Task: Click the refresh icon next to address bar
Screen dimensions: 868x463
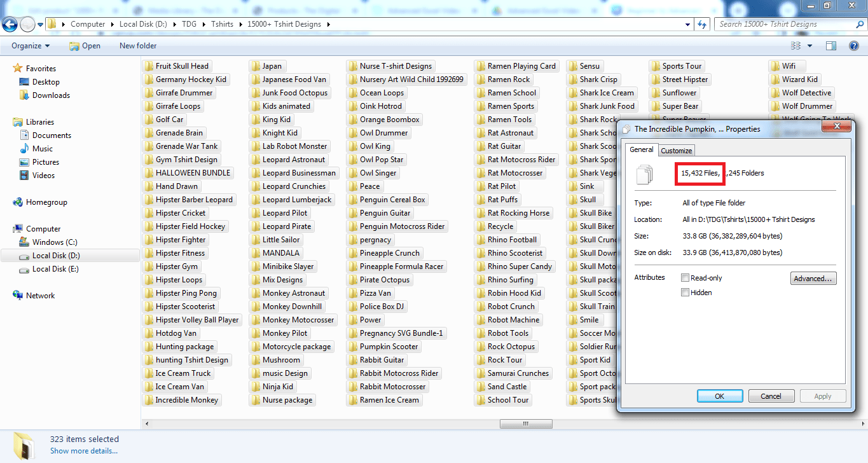Action: click(x=702, y=24)
